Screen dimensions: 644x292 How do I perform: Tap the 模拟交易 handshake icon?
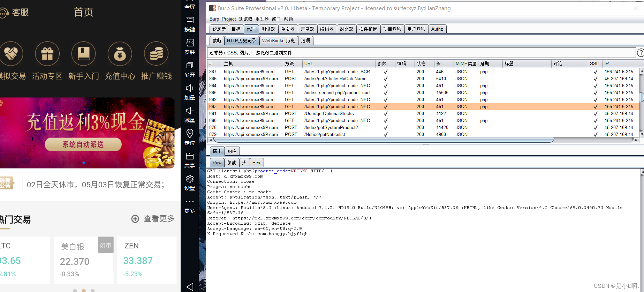click(11, 54)
